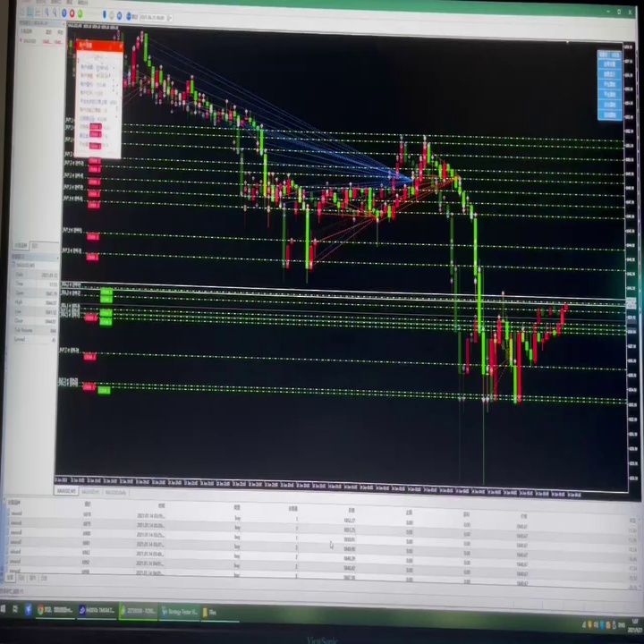This screenshot has height=644, width=644.
Task: Click the first red Close label in orange panel
Action: pos(96,127)
